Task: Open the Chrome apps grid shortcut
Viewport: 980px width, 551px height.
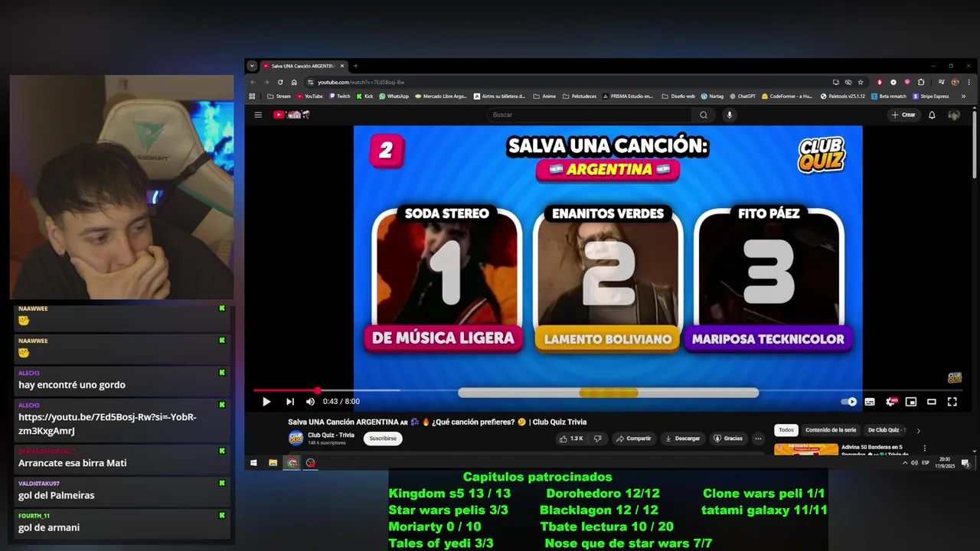Action: pos(252,96)
